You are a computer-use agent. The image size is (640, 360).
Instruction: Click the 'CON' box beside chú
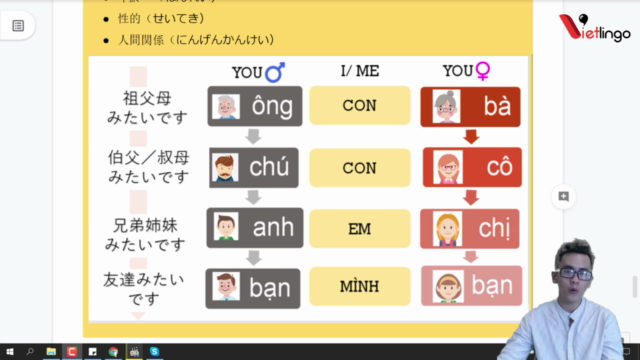(360, 168)
